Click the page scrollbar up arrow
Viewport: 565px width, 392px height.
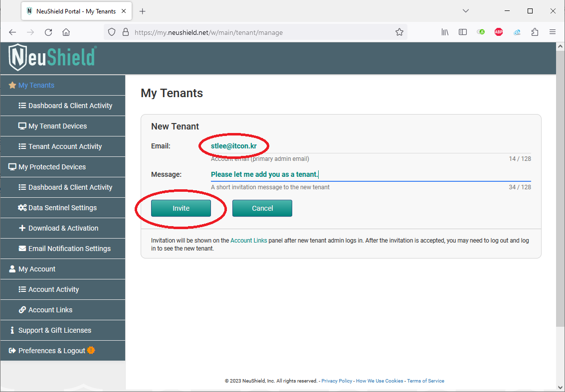pos(561,46)
